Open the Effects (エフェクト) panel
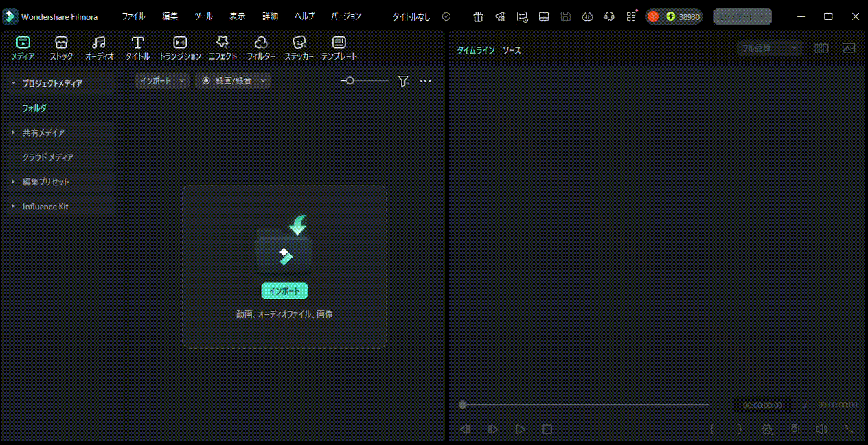This screenshot has width=868, height=445. 222,48
